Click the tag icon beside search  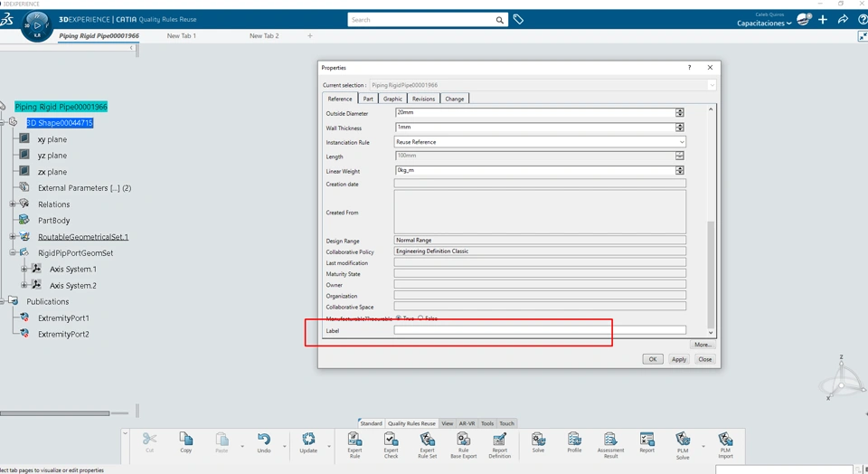(518, 19)
